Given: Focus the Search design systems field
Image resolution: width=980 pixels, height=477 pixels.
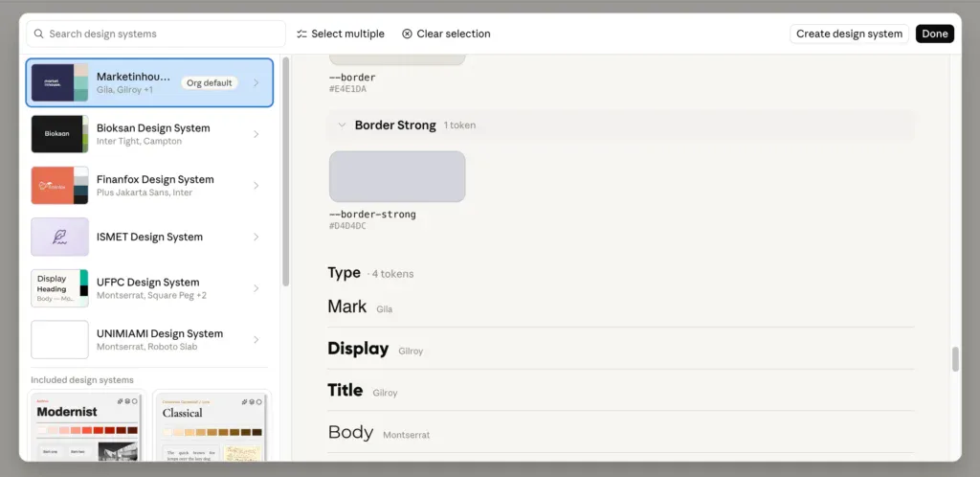Looking at the screenshot, I should (x=156, y=34).
